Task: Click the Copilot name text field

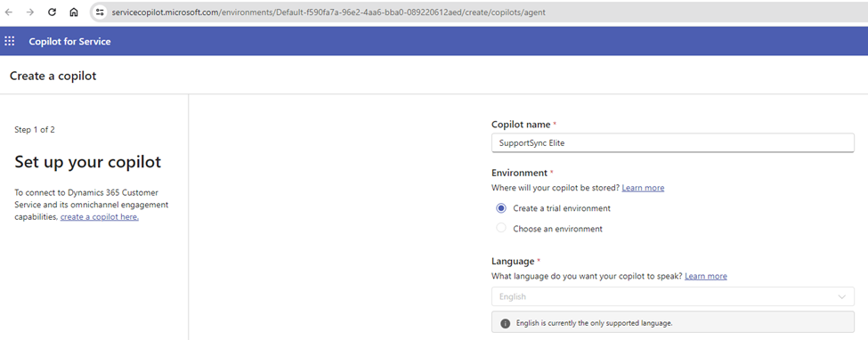Action: click(673, 143)
